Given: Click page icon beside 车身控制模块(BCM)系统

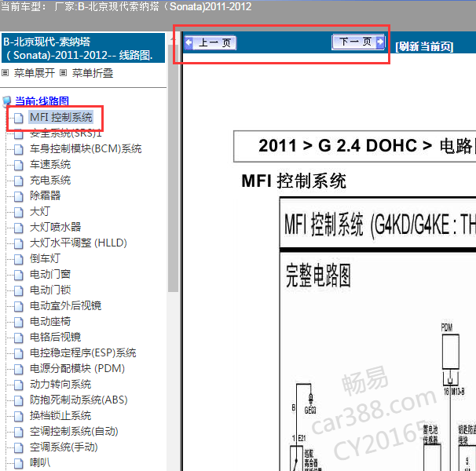Looking at the screenshot, I should [19, 149].
